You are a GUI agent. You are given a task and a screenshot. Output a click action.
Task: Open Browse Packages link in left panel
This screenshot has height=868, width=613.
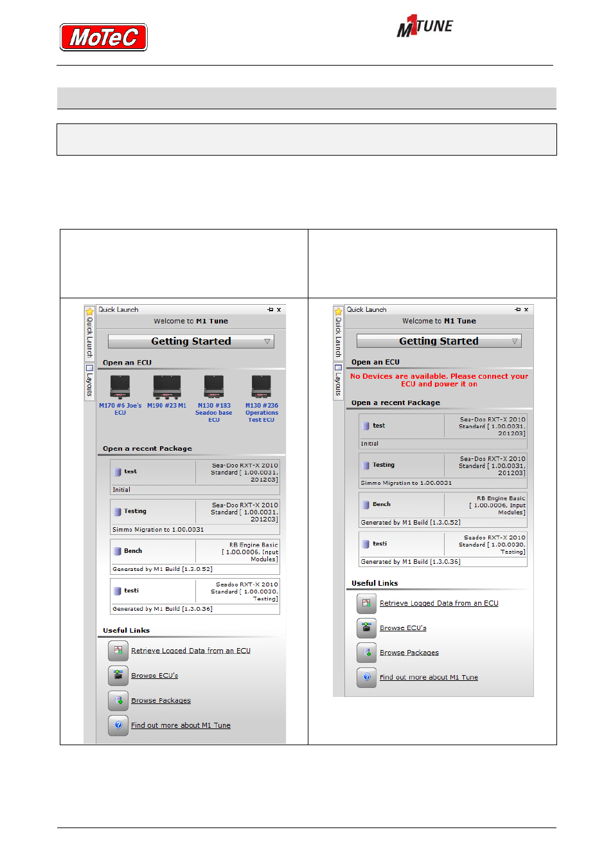[x=161, y=701]
